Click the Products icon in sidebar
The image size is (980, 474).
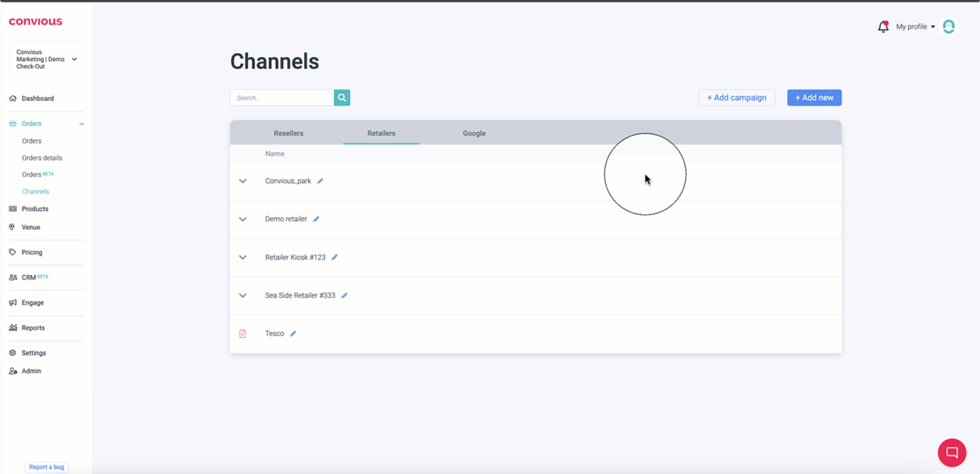click(13, 209)
